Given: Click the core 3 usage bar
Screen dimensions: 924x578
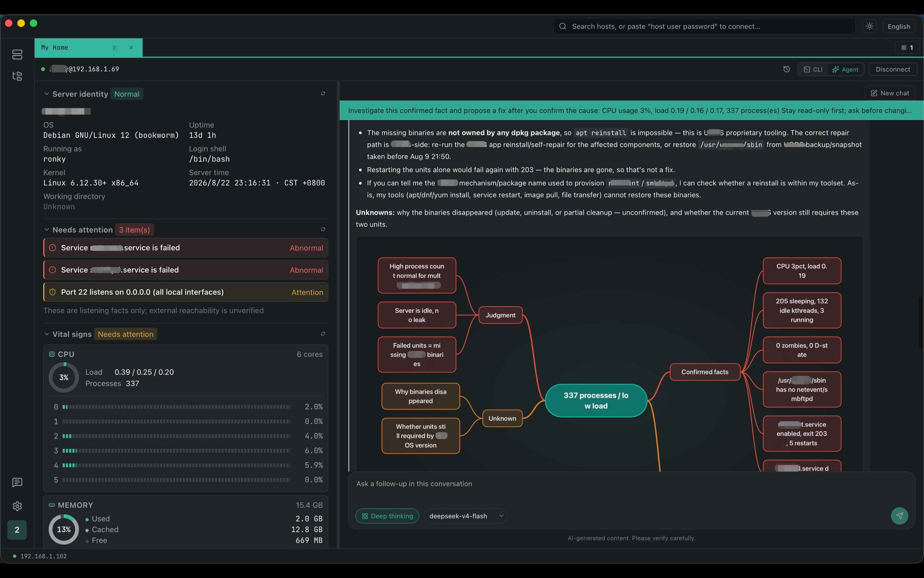Looking at the screenshot, I should pos(176,451).
